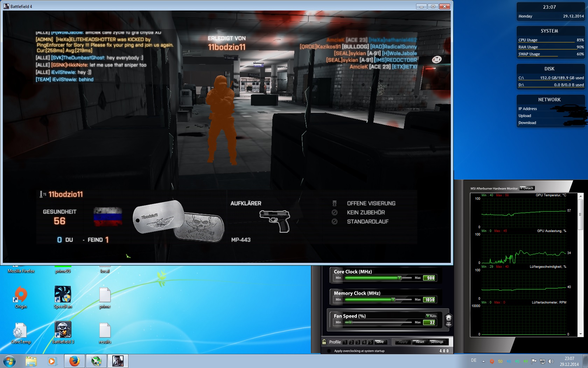Select the CoreTemp desktop icon
This screenshot has height=368, width=588.
21,333
